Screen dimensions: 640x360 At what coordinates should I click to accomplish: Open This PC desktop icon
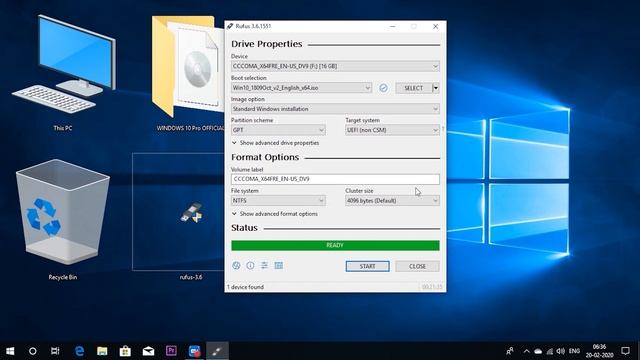tap(64, 73)
